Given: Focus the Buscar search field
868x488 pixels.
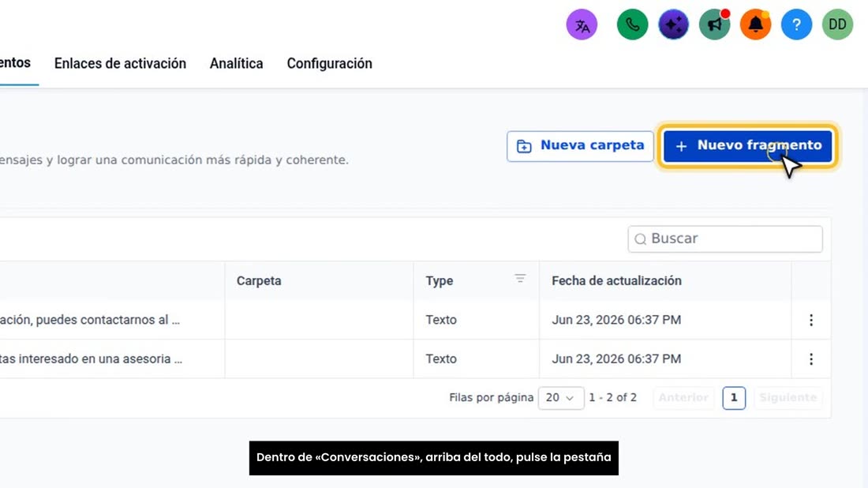Looking at the screenshot, I should coord(725,238).
